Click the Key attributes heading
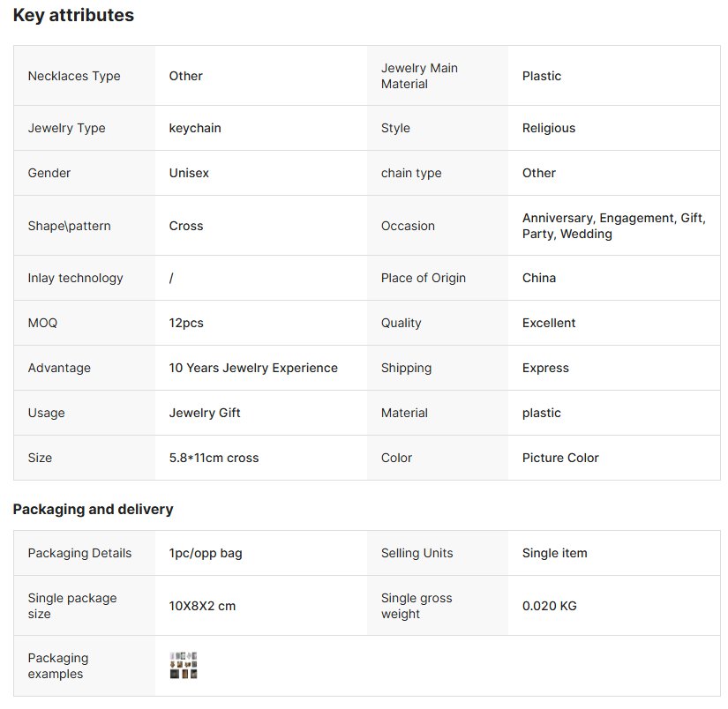 click(73, 15)
